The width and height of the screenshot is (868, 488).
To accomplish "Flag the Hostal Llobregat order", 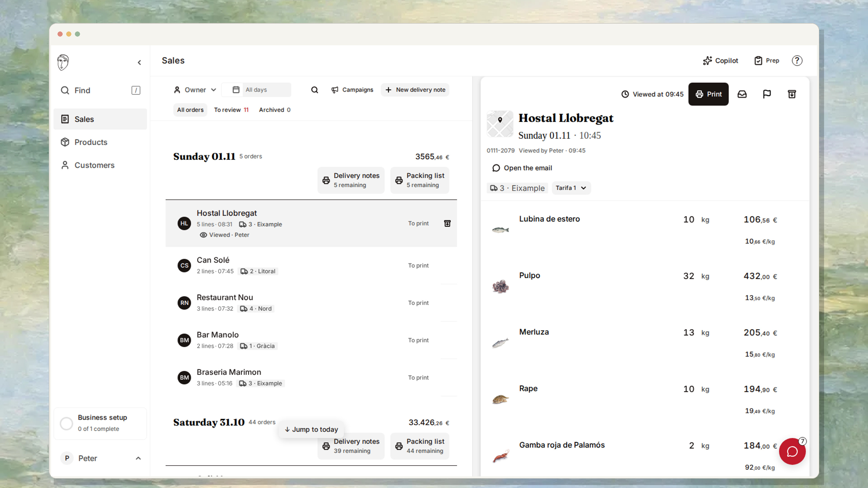I will tap(767, 94).
